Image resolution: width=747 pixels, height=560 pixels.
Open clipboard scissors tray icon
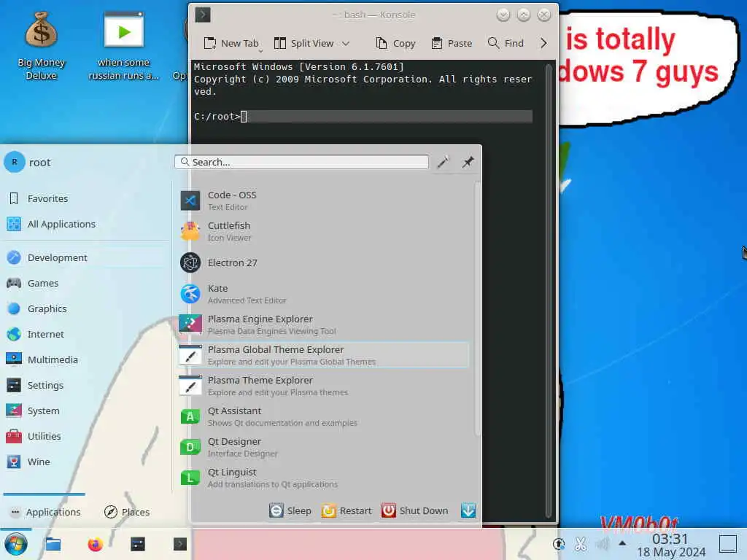pyautogui.click(x=580, y=544)
